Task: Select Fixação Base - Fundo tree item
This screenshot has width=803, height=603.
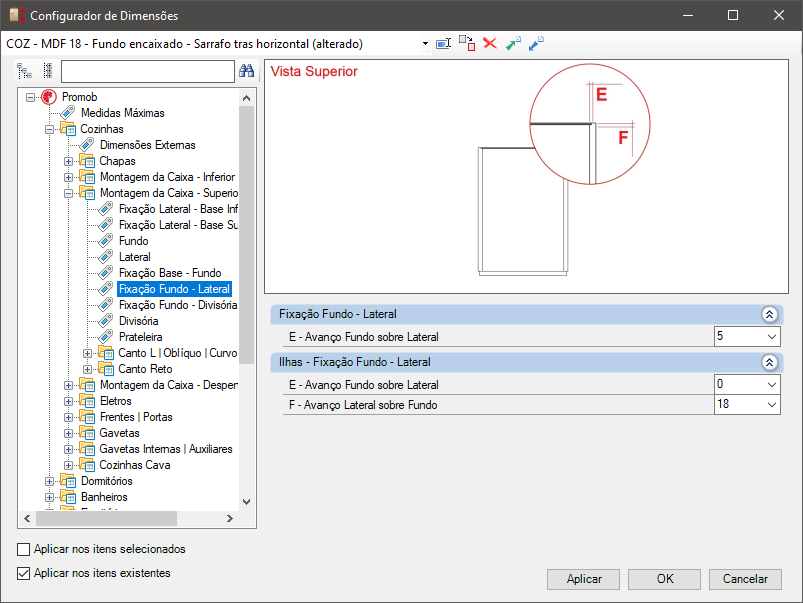Action: click(170, 273)
